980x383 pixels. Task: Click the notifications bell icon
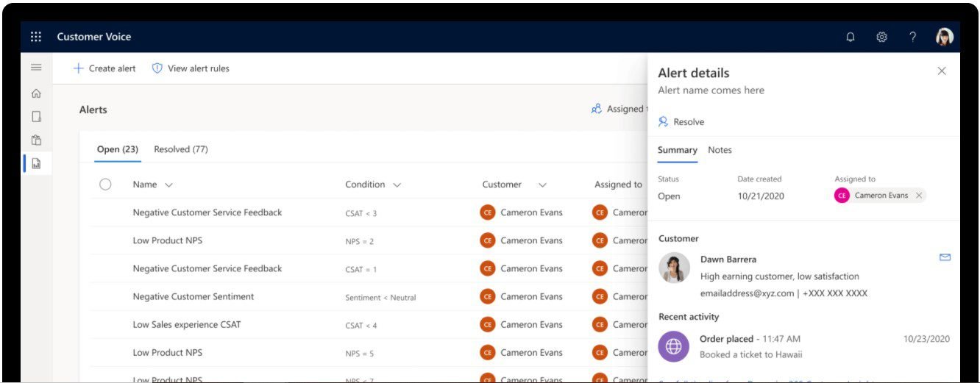(x=851, y=37)
